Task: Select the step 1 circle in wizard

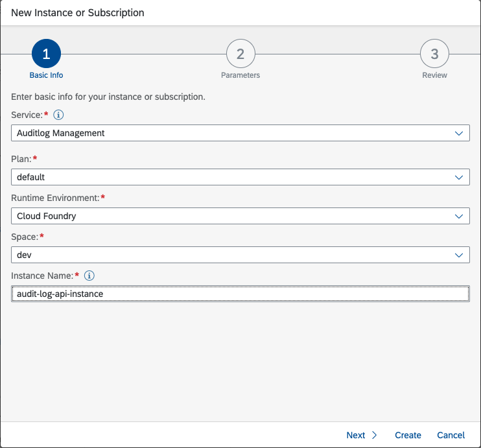Action: tap(46, 54)
